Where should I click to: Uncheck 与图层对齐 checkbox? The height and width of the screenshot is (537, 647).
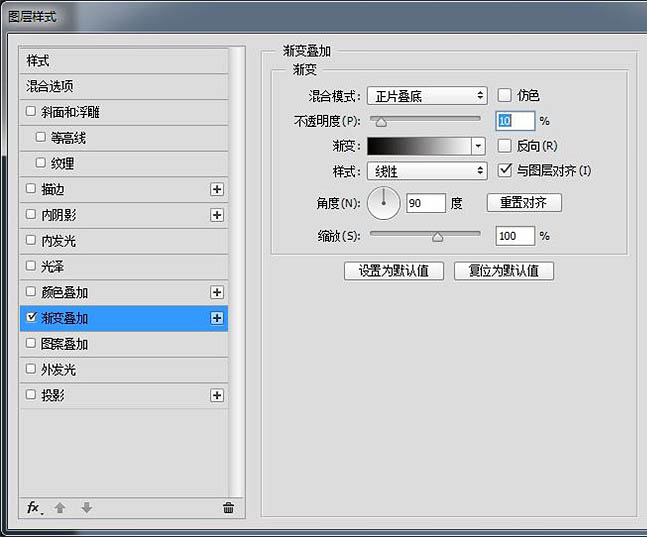coord(505,171)
